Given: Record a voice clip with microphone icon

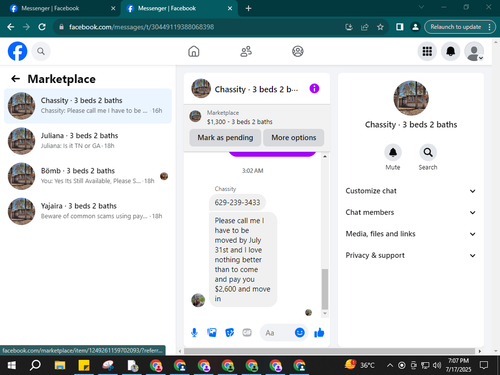Looking at the screenshot, I should [x=194, y=333].
